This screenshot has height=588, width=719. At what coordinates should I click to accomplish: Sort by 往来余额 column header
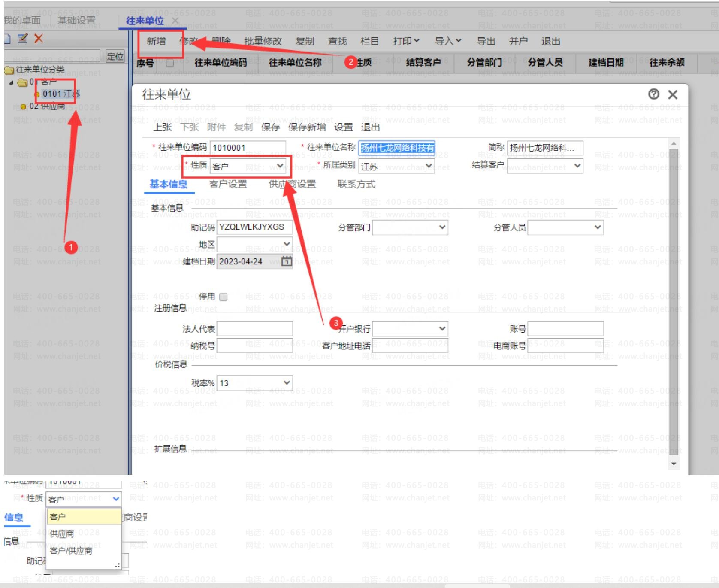[667, 63]
